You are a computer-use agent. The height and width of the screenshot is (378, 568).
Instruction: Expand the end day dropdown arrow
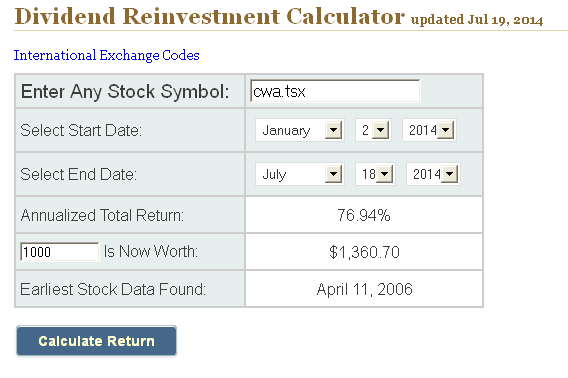click(x=384, y=174)
